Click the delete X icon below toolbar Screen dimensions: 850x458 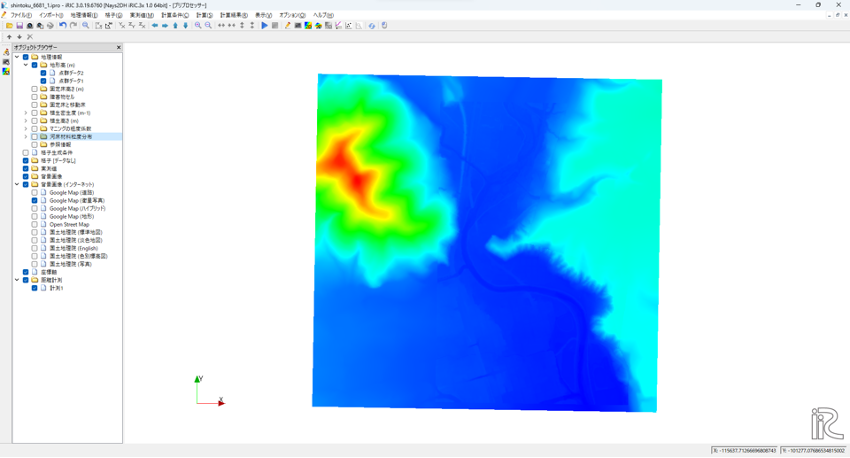30,37
